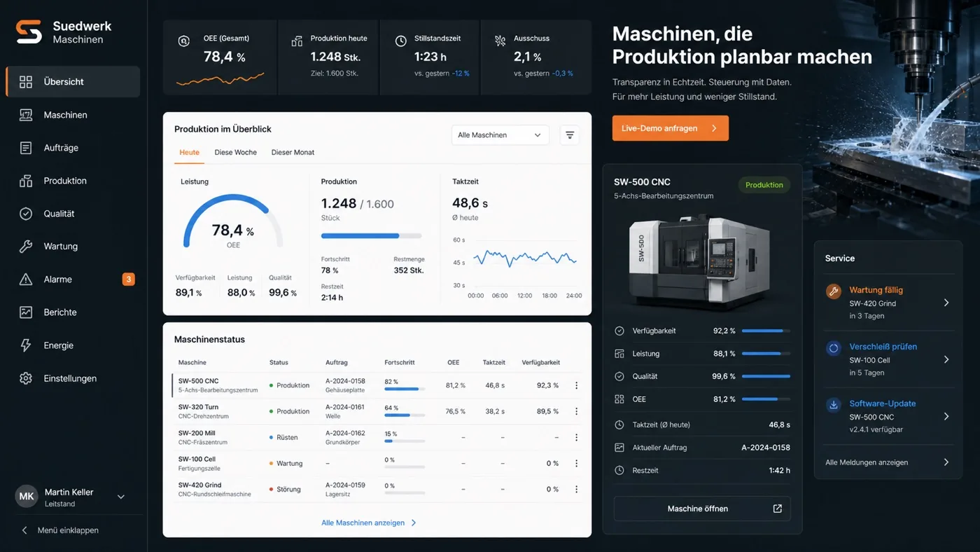
Task: Click the Verschleiß prüfen circular icon
Action: (x=833, y=348)
